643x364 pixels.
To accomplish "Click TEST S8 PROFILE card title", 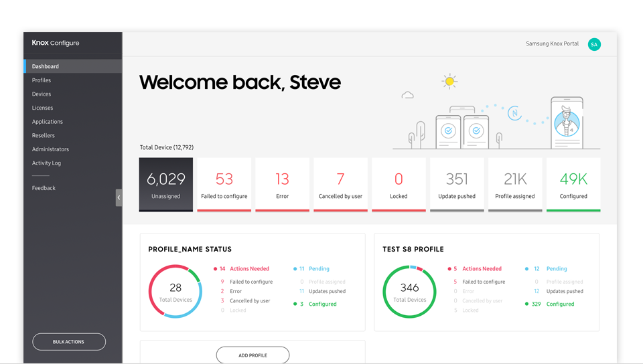I will pos(413,250).
